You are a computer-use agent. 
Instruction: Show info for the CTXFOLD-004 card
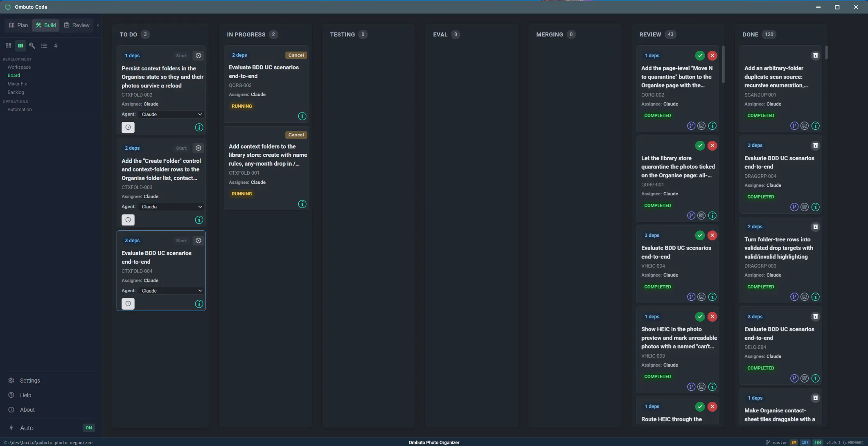tap(199, 304)
